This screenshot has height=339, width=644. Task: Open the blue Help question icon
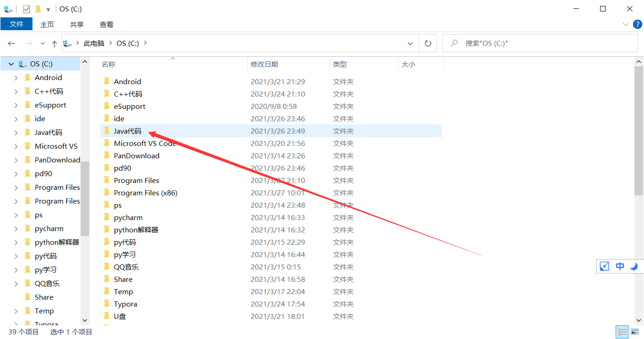(637, 24)
